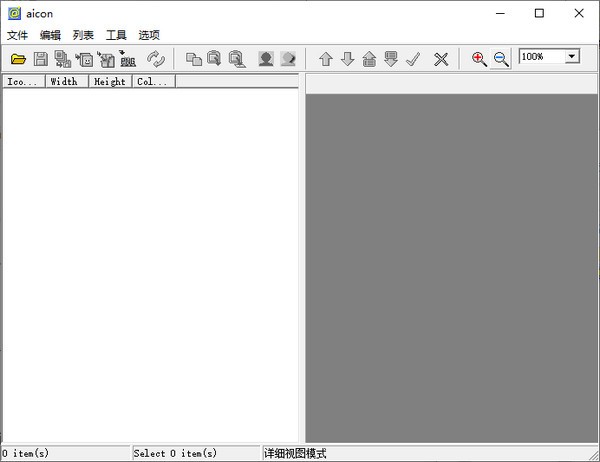The width and height of the screenshot is (600, 462).
Task: Click the checkmark icon in toolbar
Action: point(413,59)
